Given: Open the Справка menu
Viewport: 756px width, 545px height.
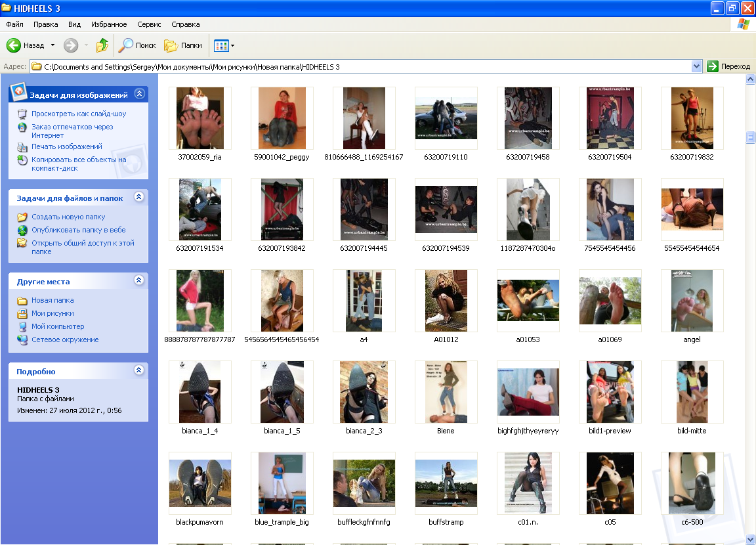Looking at the screenshot, I should click(186, 24).
